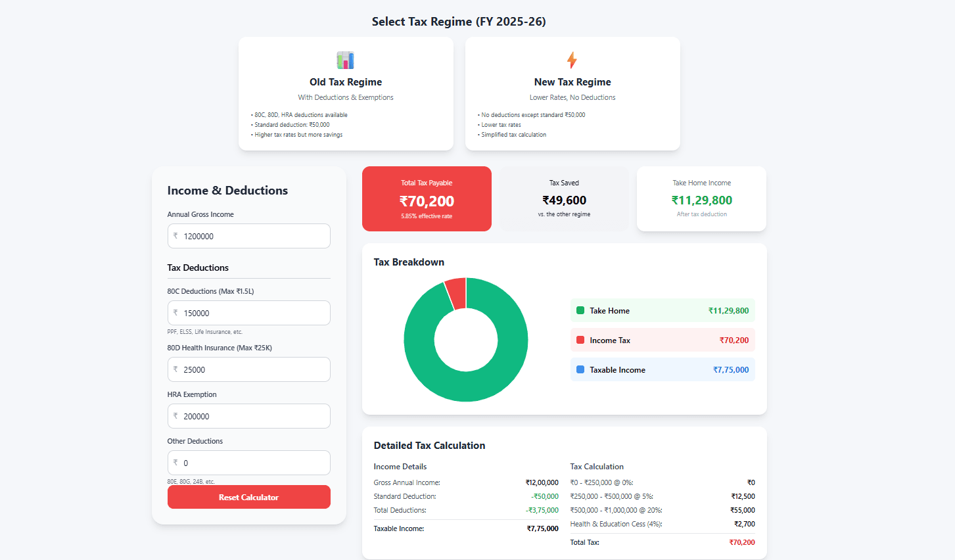955x560 pixels.
Task: Switch to the New Tax Regime
Action: click(x=572, y=93)
